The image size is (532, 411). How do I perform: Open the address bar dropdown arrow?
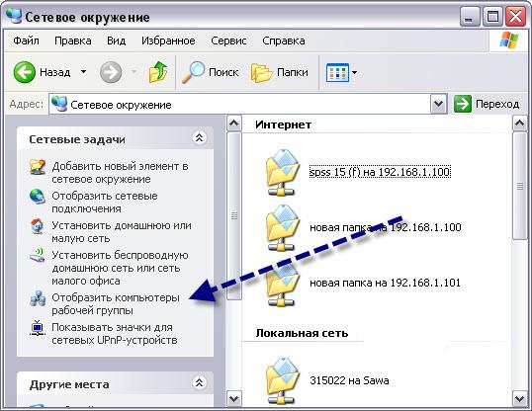pyautogui.click(x=438, y=104)
